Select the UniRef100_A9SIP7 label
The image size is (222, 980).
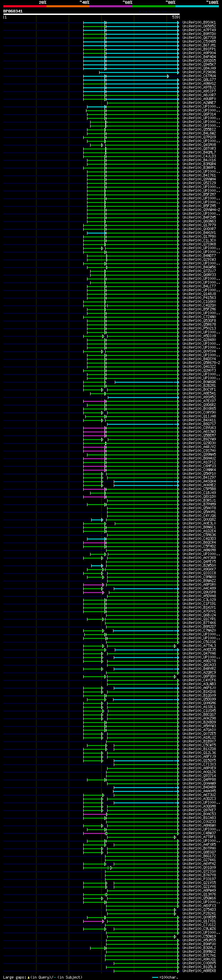[x=199, y=91]
